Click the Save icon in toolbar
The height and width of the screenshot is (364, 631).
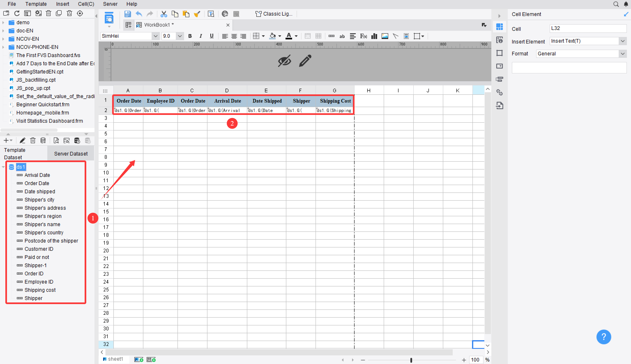coord(128,14)
